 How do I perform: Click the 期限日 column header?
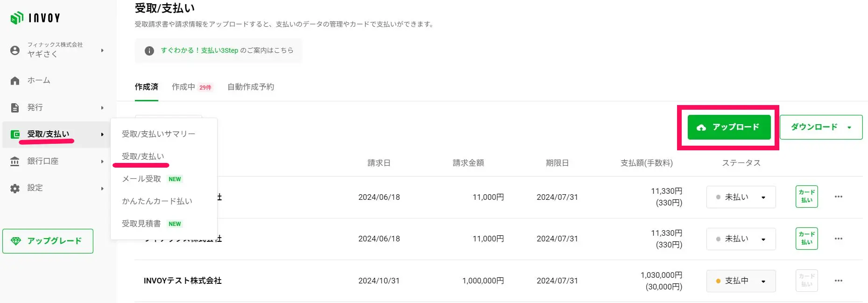tap(557, 163)
